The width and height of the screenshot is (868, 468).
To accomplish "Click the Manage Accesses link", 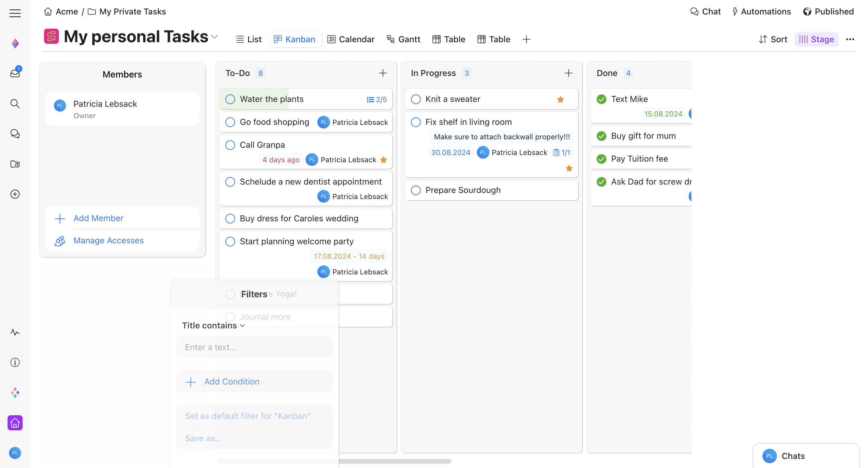I will [x=108, y=240].
